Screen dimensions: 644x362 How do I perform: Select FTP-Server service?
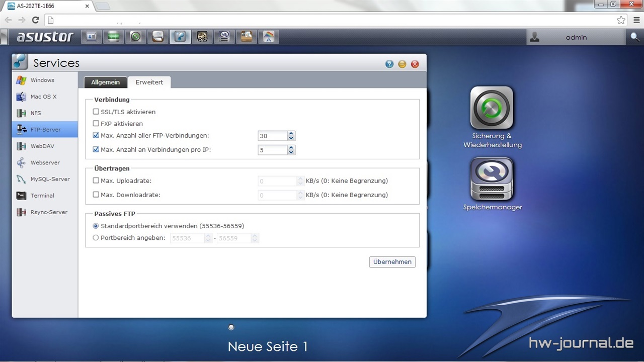(x=45, y=129)
